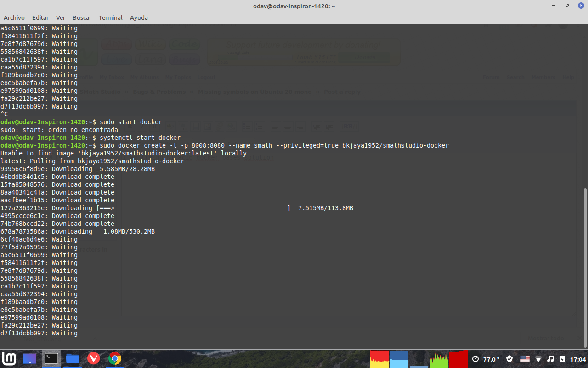This screenshot has width=588, height=368.
Task: Click the 17:04 clock in the panel
Action: [578, 359]
